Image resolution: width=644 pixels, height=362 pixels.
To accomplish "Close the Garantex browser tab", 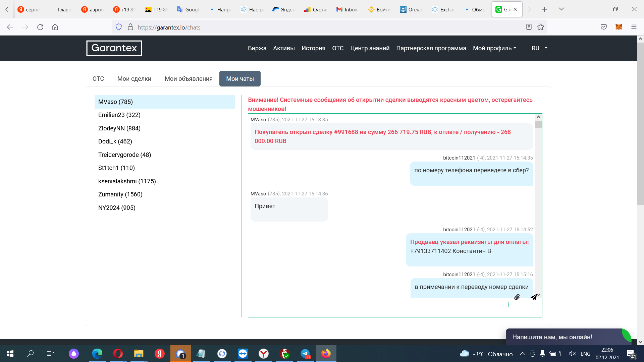I will (516, 9).
